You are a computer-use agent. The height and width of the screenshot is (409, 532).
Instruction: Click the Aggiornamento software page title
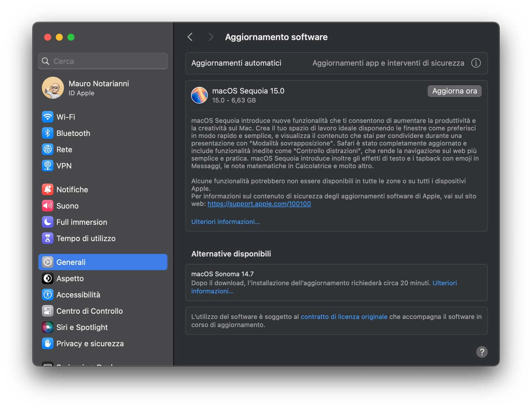(276, 37)
